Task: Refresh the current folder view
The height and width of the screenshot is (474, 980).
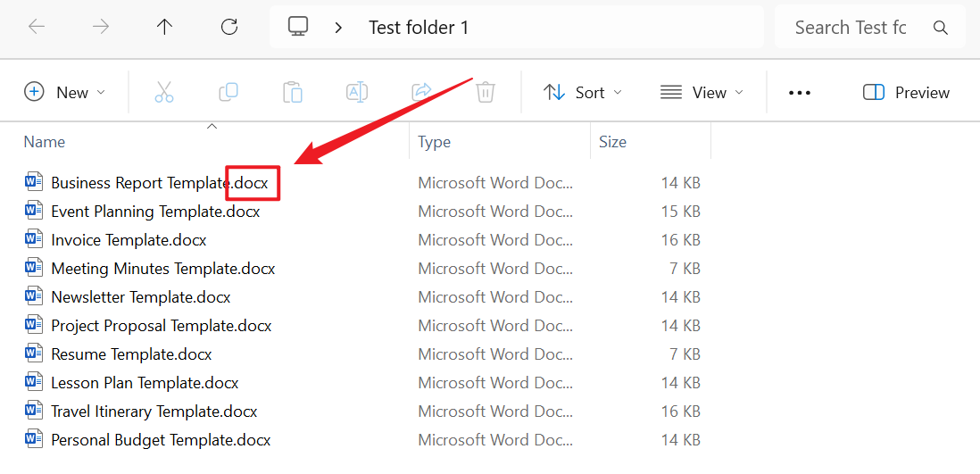Action: (229, 27)
